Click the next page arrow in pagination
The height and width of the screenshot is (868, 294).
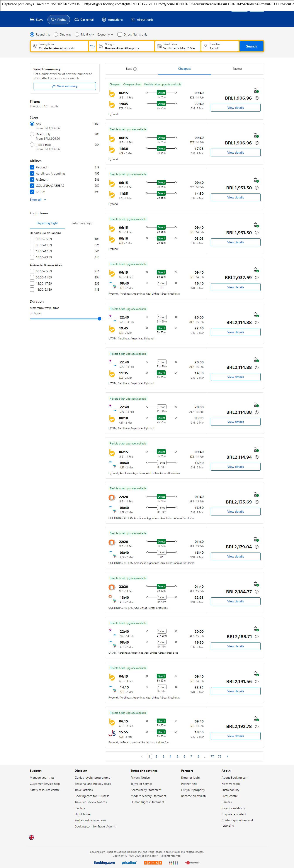pyautogui.click(x=227, y=756)
